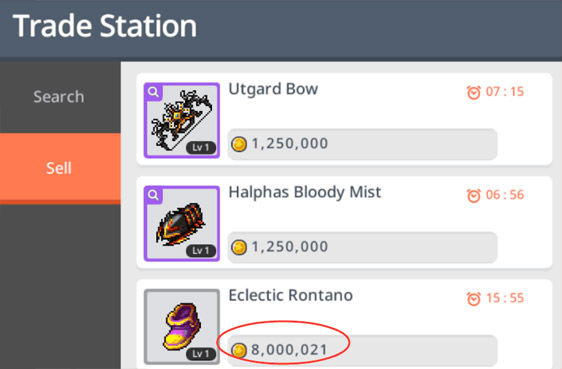Click the Halphas Bloody Mist price field
Viewport: 562px width, 369px height.
pos(362,247)
